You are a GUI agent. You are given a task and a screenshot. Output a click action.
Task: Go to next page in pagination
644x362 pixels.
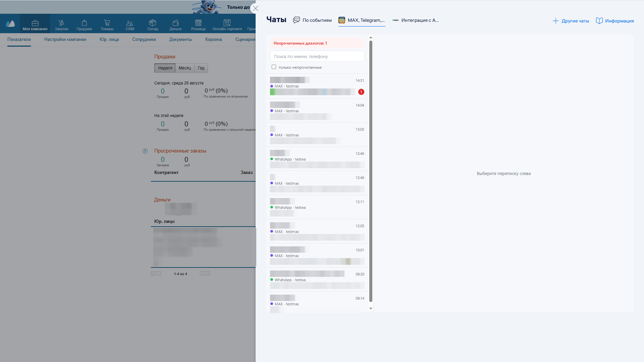tap(202, 274)
